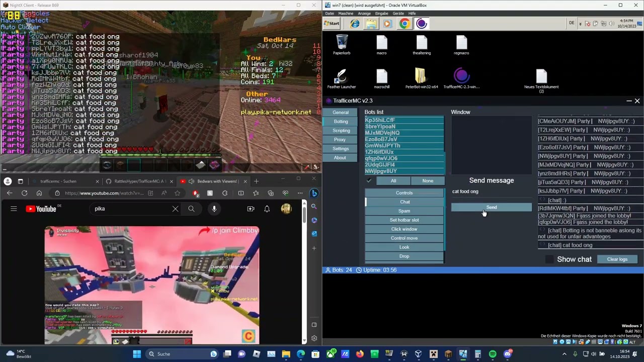Screen dimensions: 644x362
Task: Reload page in Edge browser
Action: [x=24, y=193]
